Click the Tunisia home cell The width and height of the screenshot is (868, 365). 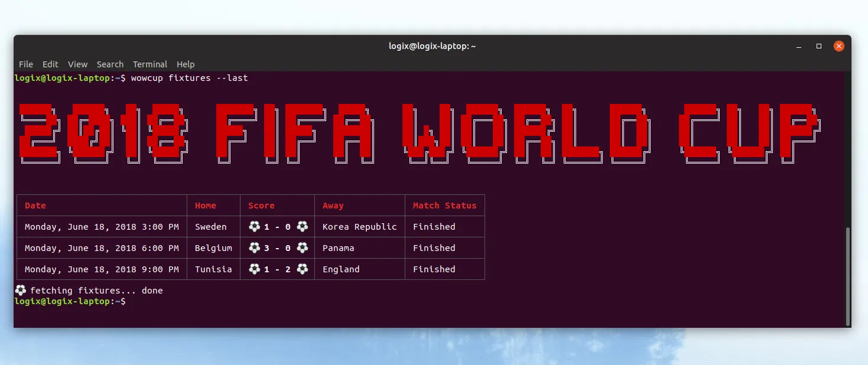(213, 269)
